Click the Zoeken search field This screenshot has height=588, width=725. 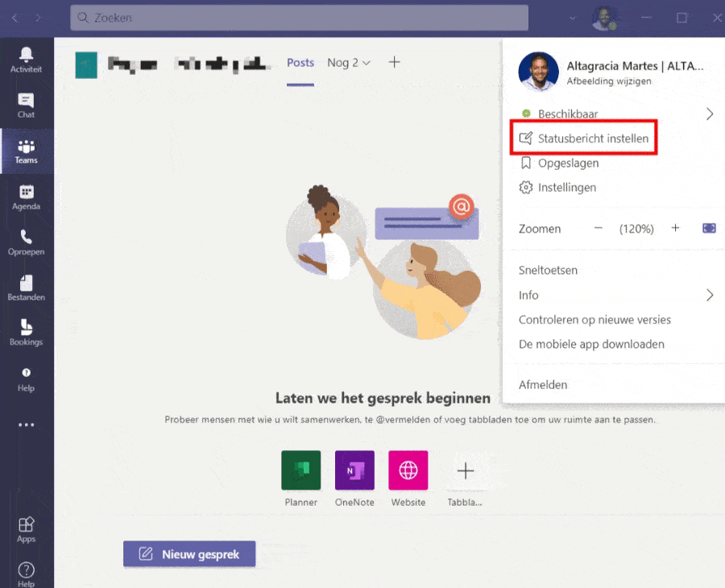(299, 17)
